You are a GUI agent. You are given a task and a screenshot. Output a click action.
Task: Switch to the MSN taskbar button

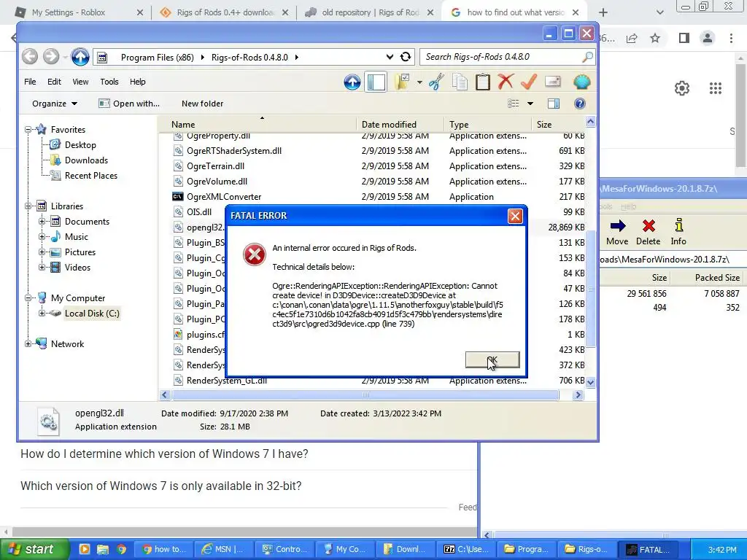[223, 550]
